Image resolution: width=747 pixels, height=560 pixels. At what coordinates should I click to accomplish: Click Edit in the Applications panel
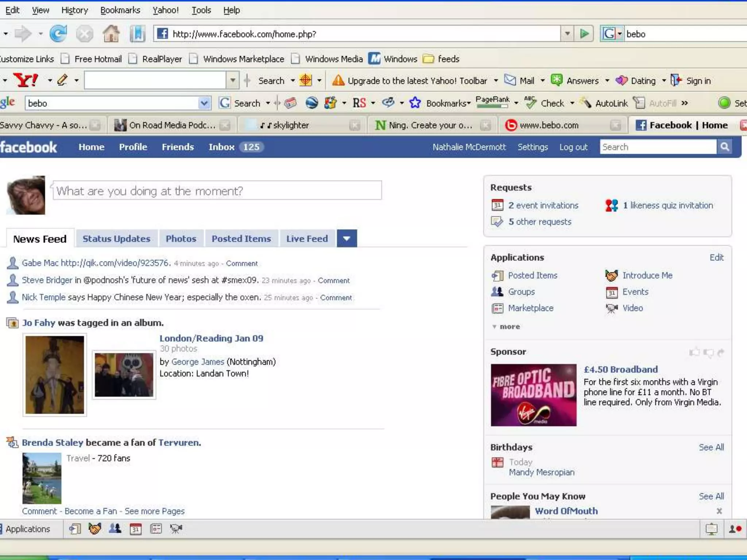[x=717, y=257]
